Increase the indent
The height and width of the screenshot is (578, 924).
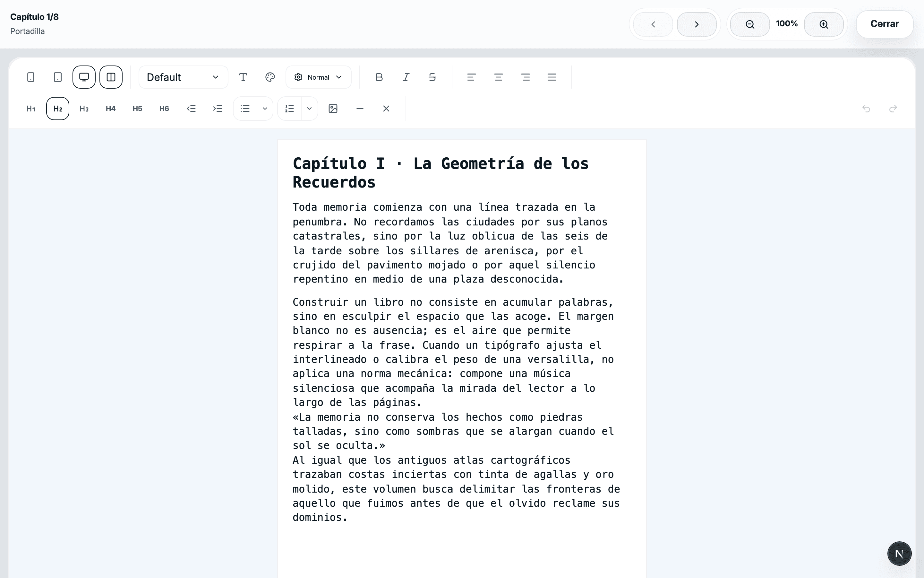[217, 109]
